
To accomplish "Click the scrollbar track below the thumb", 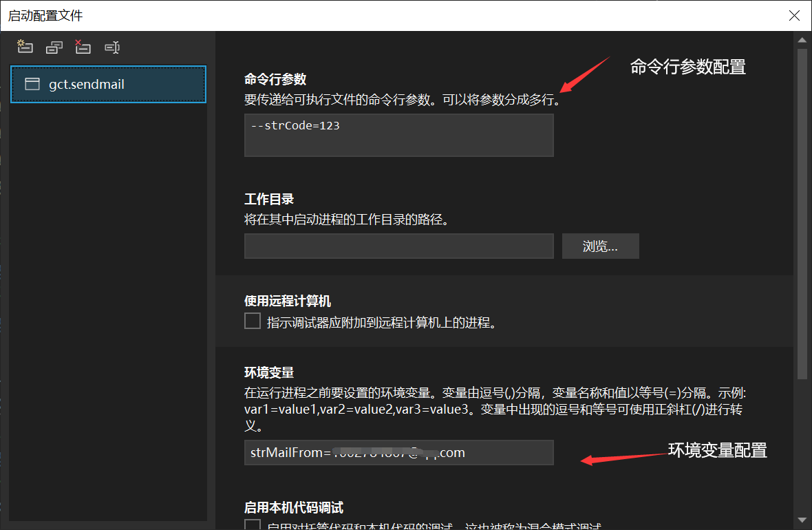I will coord(802,447).
